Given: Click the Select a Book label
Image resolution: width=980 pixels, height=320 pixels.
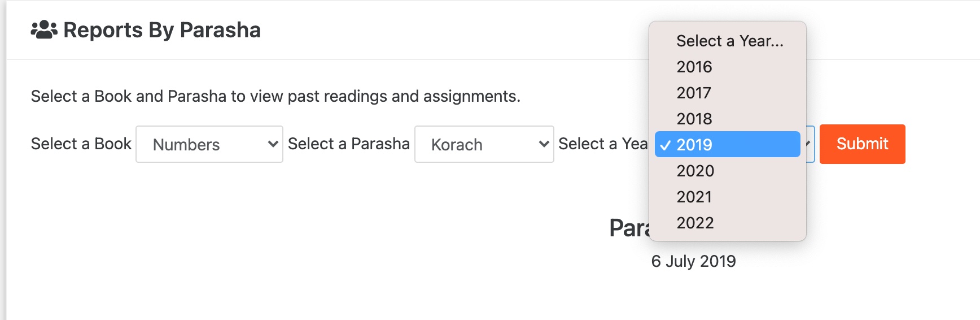Looking at the screenshot, I should (81, 144).
